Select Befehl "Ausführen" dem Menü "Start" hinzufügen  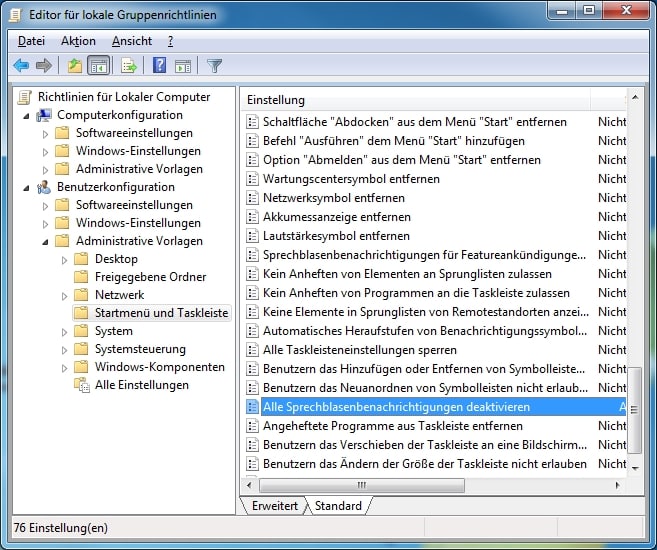pyautogui.click(x=393, y=141)
